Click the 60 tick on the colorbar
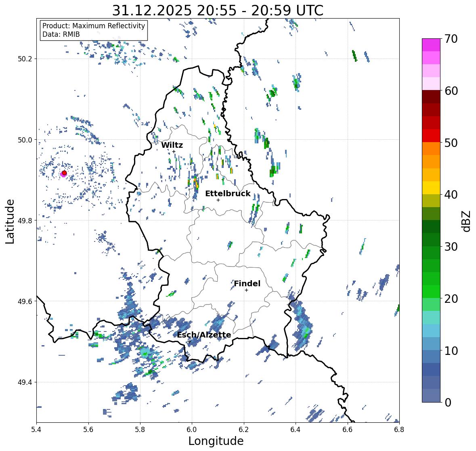 click(x=451, y=91)
